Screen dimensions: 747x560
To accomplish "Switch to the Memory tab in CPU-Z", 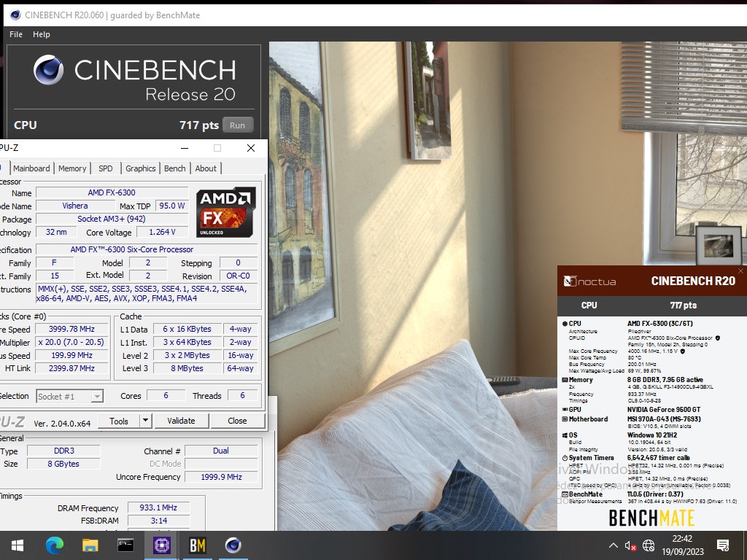I will [72, 168].
